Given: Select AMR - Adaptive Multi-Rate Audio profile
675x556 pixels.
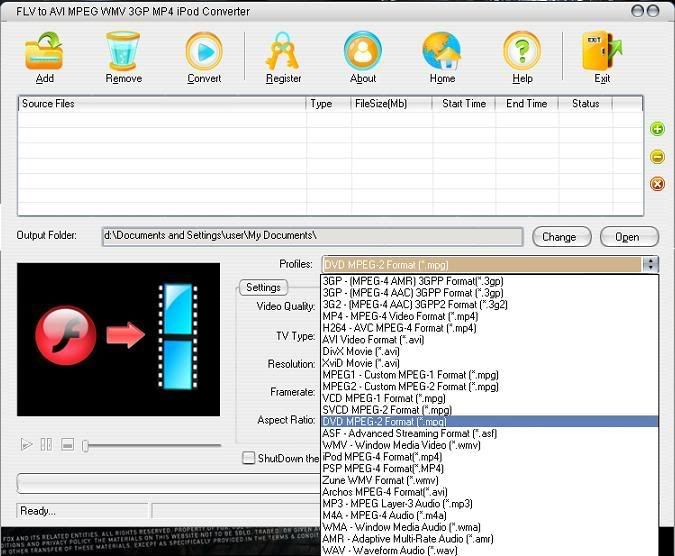Looking at the screenshot, I should click(x=489, y=539).
